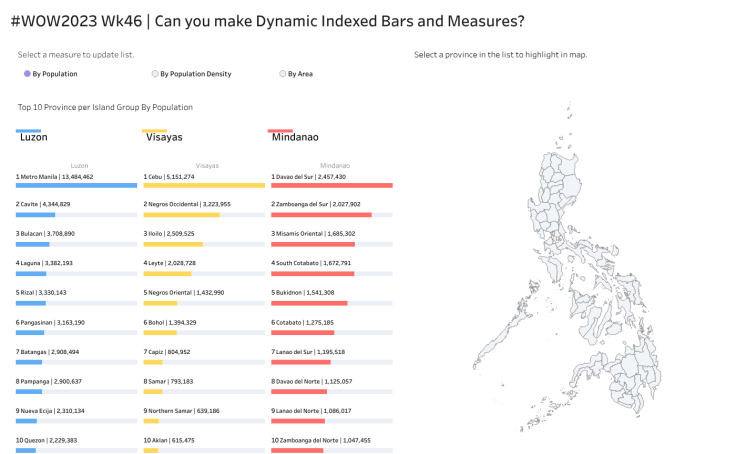
Task: Click the Negros Occidental province label
Action: 187,204
